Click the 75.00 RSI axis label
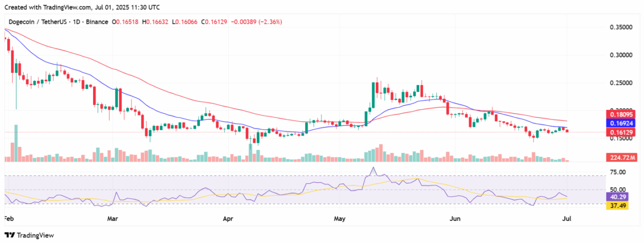Viewport: 644px width, 243px height. tap(618, 172)
